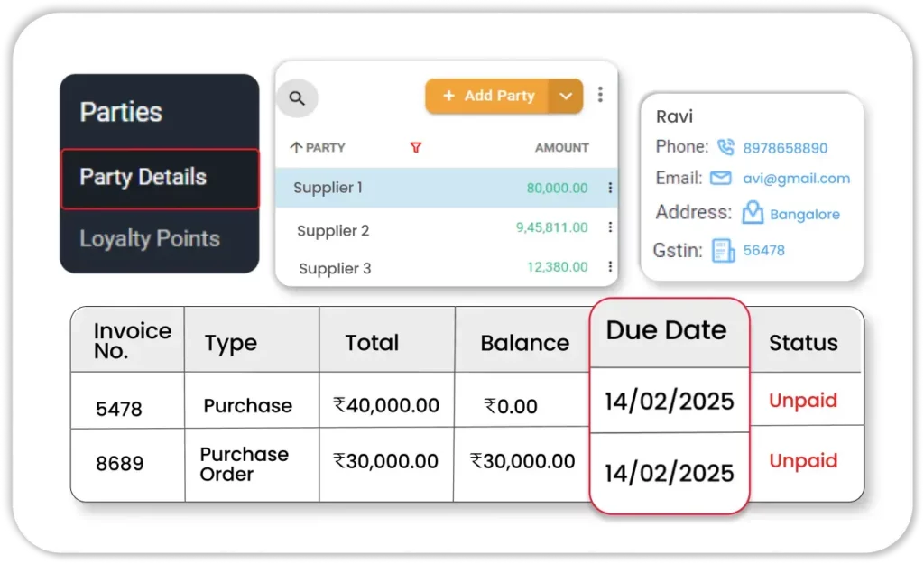
Task: Select the Parties sidebar heading
Action: pos(121,112)
